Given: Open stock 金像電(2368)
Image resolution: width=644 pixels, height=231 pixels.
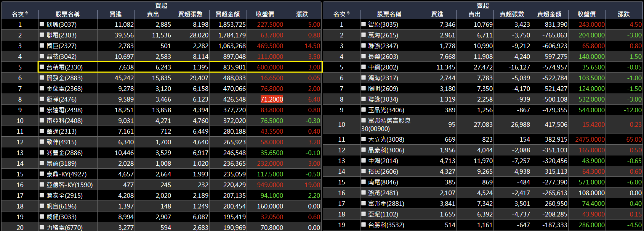Looking at the screenshot, I should 64,89.
